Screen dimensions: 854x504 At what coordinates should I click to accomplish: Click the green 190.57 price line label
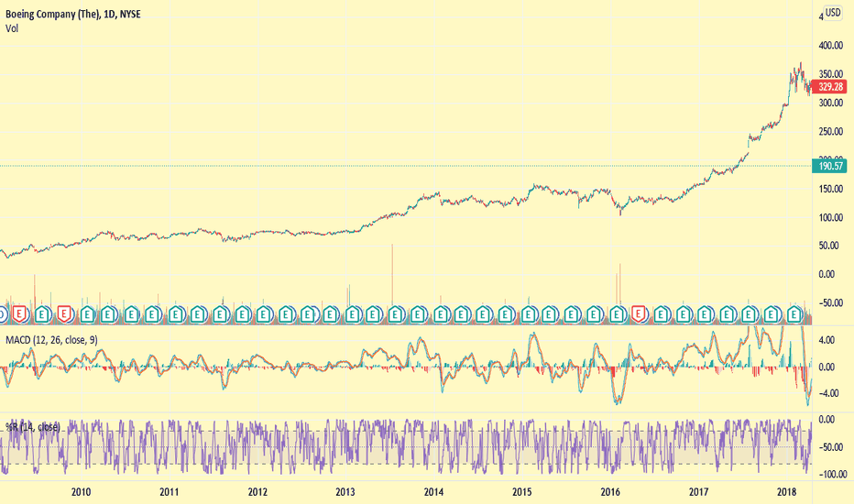[x=830, y=166]
